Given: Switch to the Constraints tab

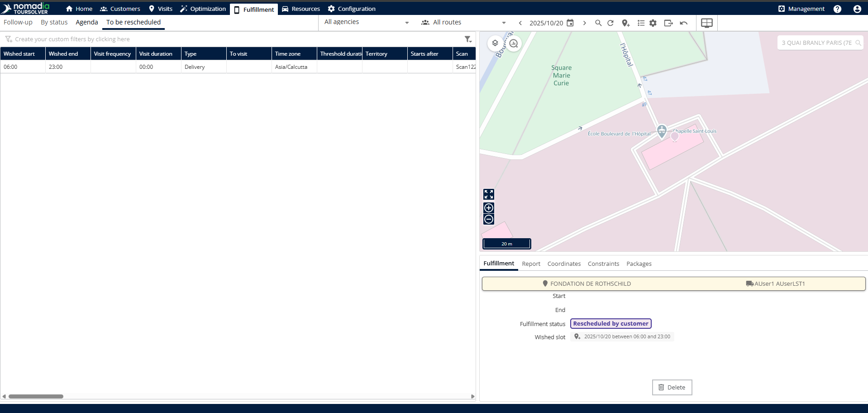Looking at the screenshot, I should [x=603, y=264].
